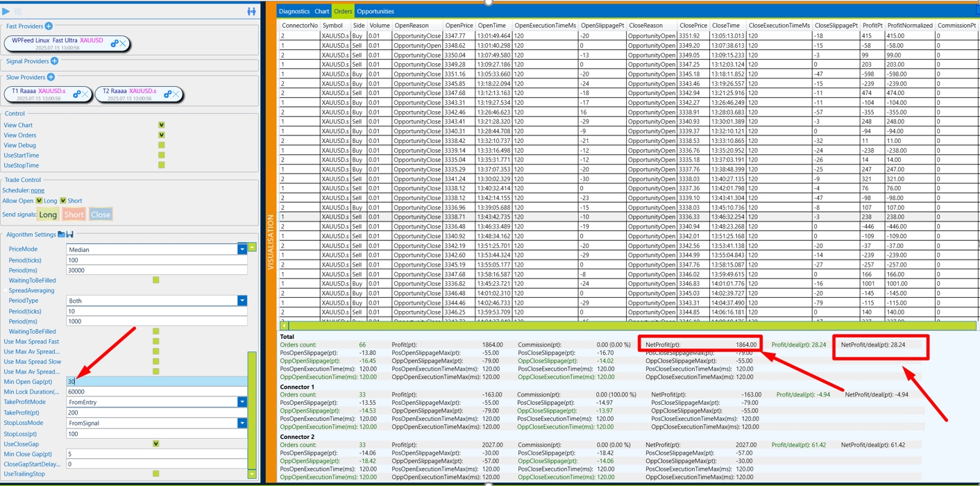Click the Min Open Gap(pt) input field
The height and width of the screenshot is (486, 980).
tap(157, 382)
